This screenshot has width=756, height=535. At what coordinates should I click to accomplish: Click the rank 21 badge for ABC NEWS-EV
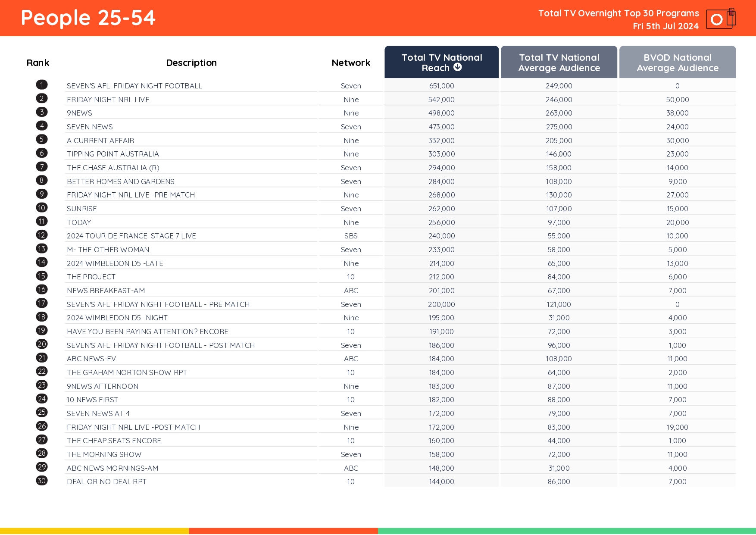click(41, 357)
